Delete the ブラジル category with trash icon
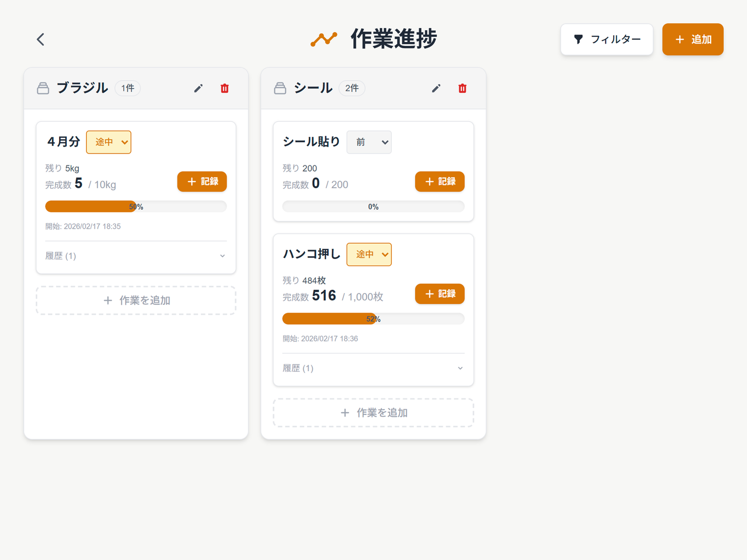The image size is (747, 560). [225, 88]
